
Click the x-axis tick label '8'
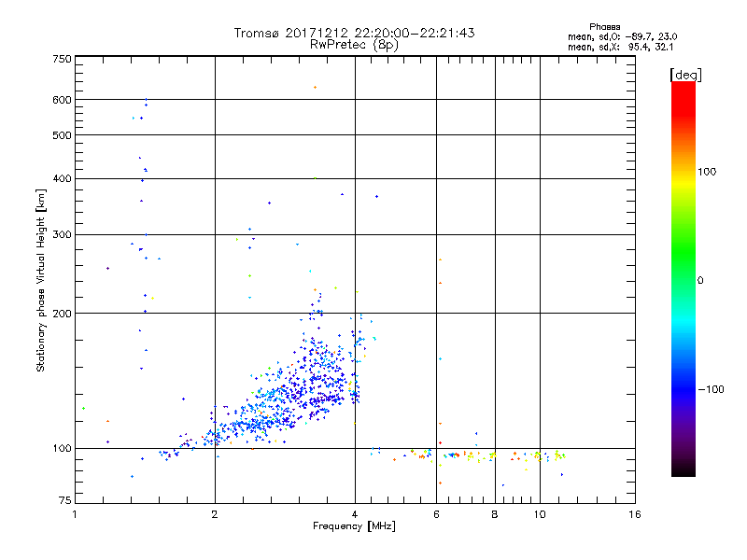click(495, 514)
